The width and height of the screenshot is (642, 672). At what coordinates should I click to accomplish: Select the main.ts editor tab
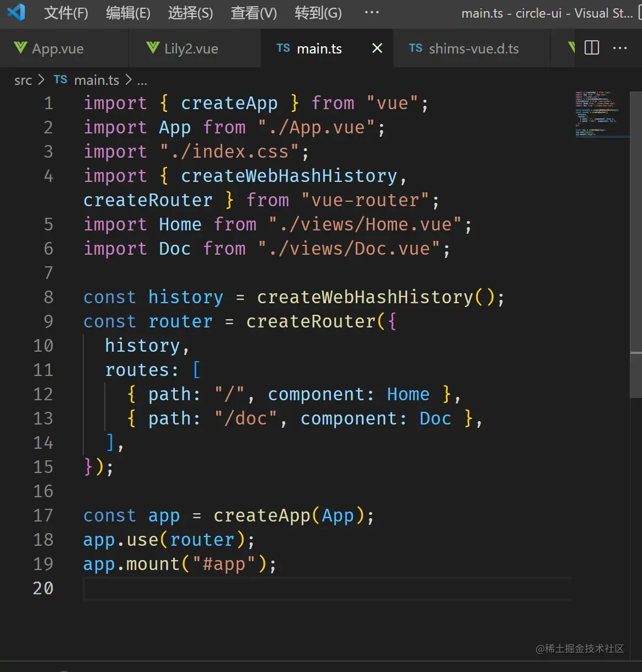[327, 49]
